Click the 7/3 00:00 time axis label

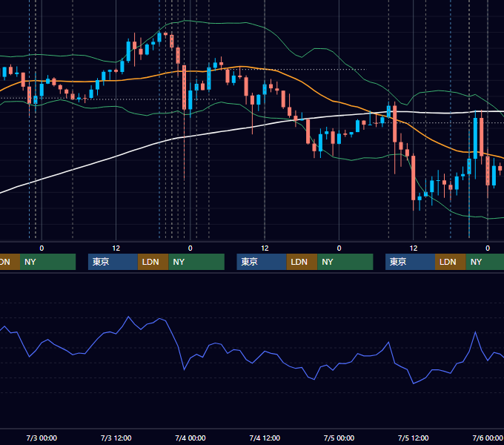pyautogui.click(x=42, y=438)
